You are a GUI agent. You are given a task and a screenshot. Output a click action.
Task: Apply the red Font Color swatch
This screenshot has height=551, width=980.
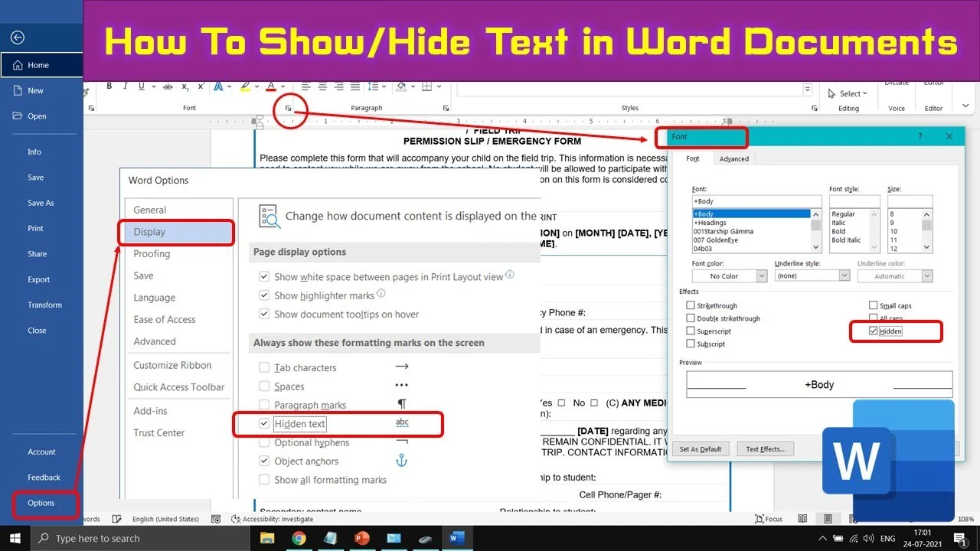coord(271,86)
